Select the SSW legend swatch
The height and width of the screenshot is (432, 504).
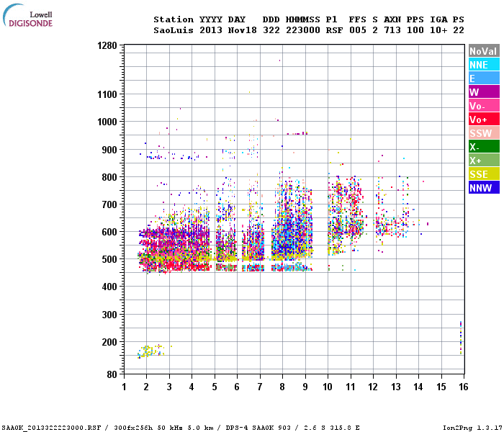[484, 132]
